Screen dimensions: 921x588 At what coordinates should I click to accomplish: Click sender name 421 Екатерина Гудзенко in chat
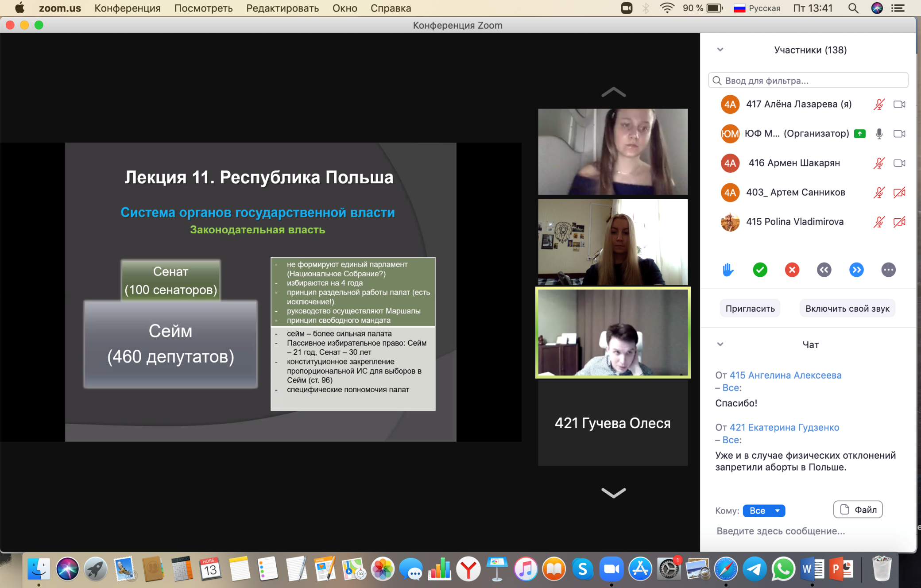point(784,427)
